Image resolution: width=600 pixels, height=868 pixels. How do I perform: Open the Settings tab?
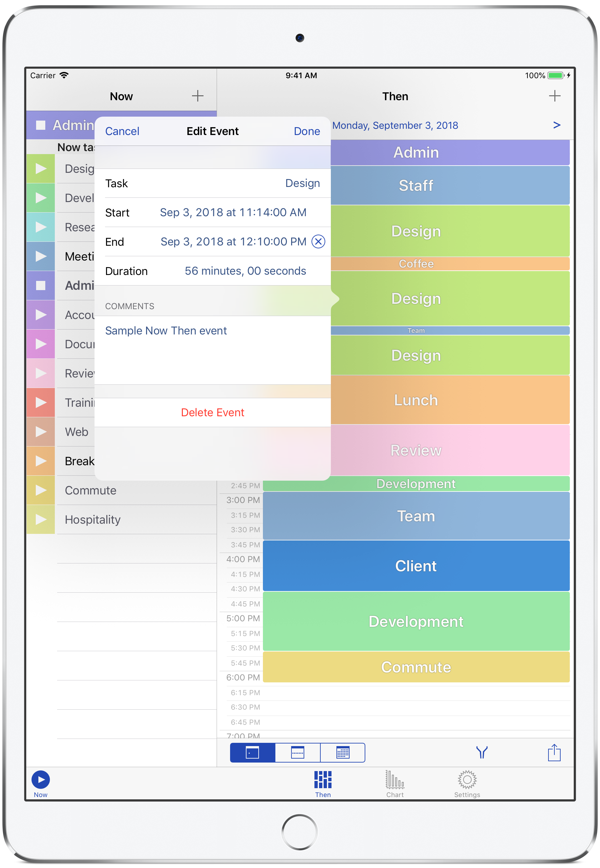(467, 783)
